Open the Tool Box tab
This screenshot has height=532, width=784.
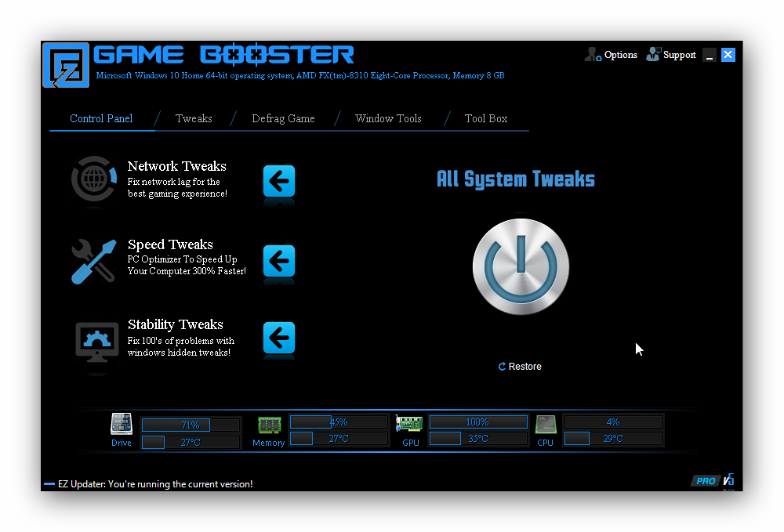tap(486, 119)
